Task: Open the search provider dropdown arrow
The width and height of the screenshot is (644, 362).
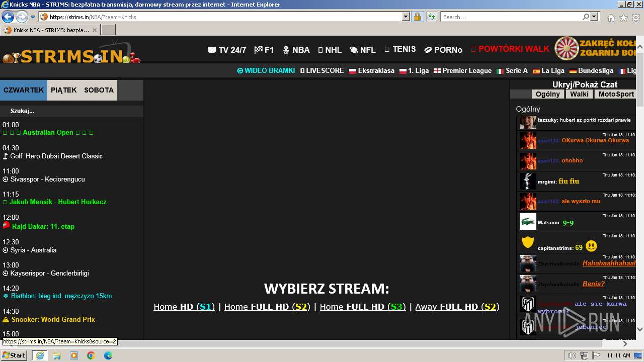Action: tap(594, 17)
